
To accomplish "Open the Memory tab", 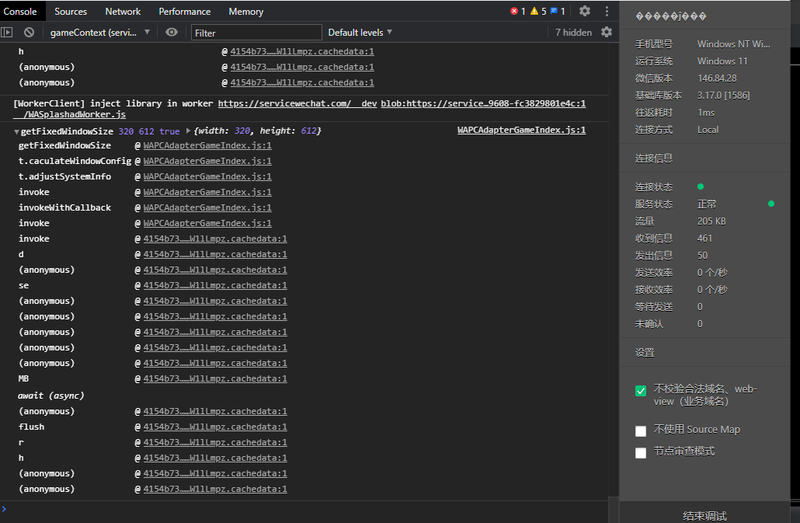I will coord(246,11).
